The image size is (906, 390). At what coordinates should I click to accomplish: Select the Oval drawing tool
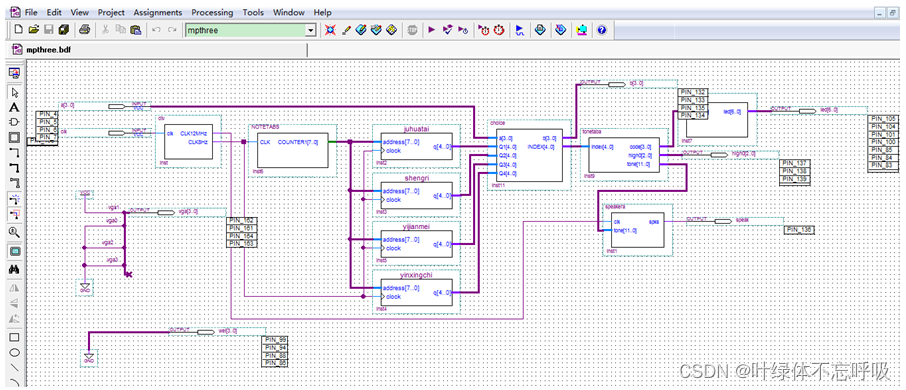[x=15, y=352]
